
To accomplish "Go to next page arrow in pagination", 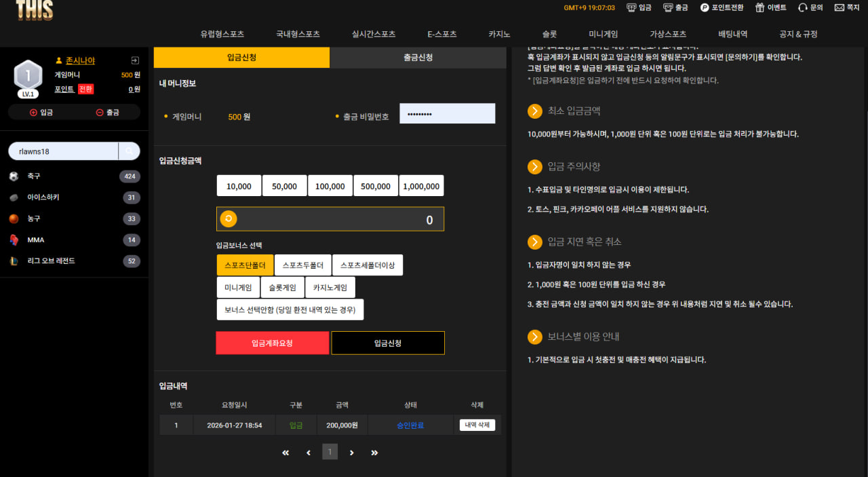I will (x=351, y=453).
